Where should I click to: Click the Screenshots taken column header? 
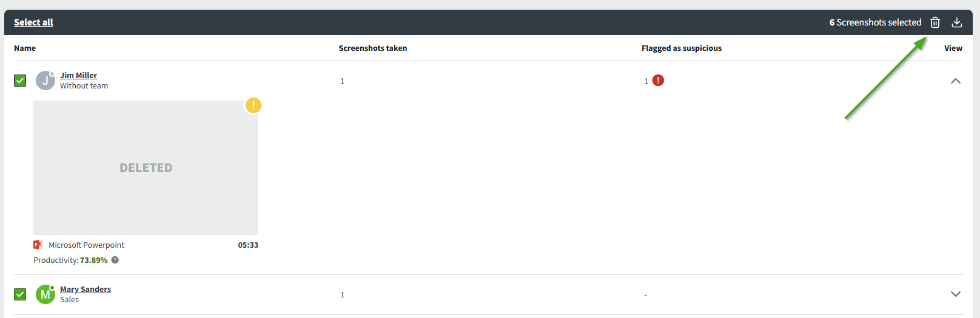(373, 48)
